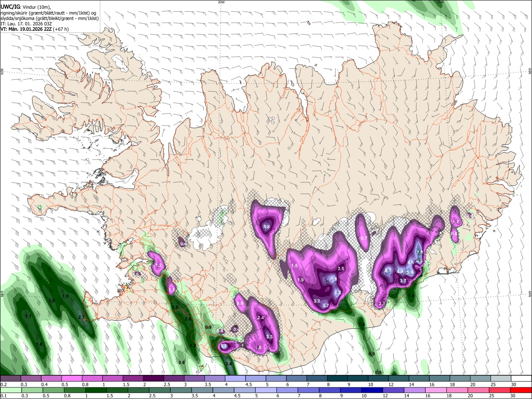Click the 'Vindur (10m)' label in the header
The image size is (532, 399).
point(36,7)
